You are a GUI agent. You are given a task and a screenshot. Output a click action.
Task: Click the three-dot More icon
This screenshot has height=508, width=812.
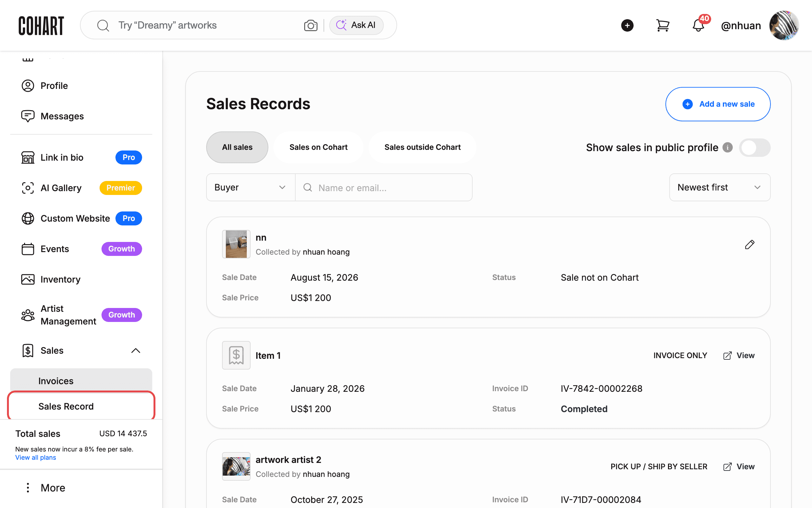[x=28, y=488]
